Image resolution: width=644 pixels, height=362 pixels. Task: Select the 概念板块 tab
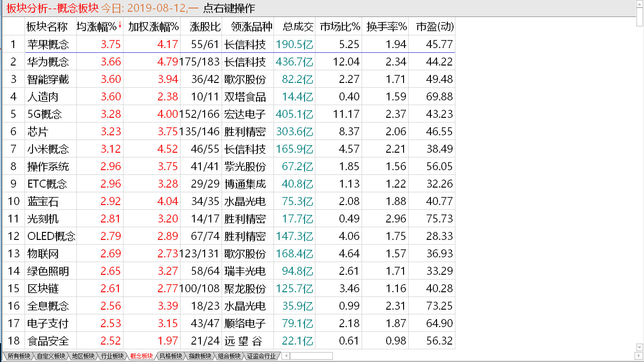point(141,356)
